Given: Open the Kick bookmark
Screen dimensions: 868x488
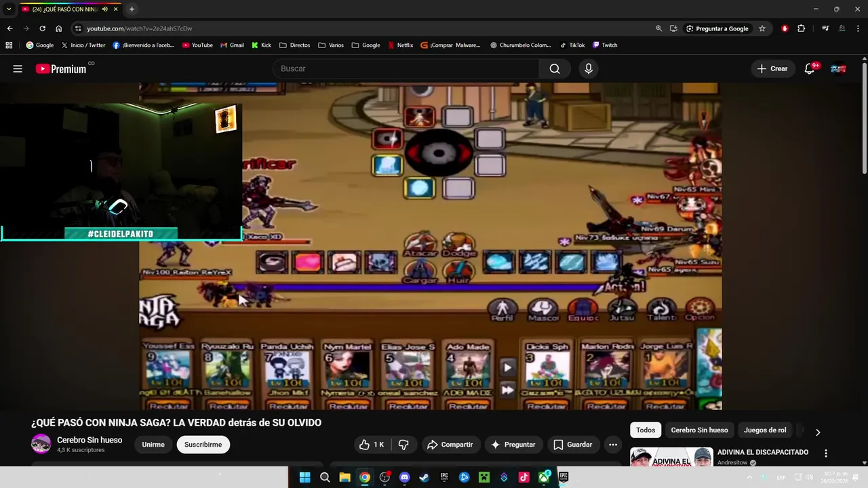Looking at the screenshot, I should pos(261,45).
